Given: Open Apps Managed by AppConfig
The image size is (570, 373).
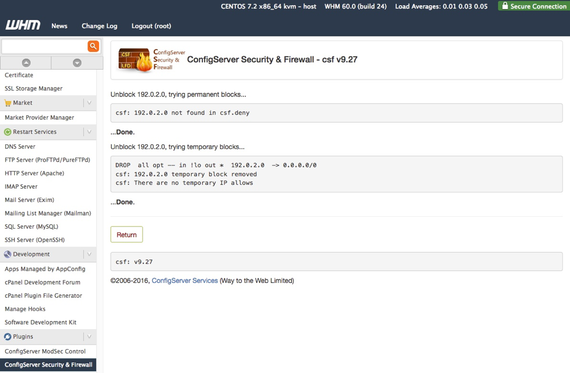Looking at the screenshot, I should tap(45, 269).
